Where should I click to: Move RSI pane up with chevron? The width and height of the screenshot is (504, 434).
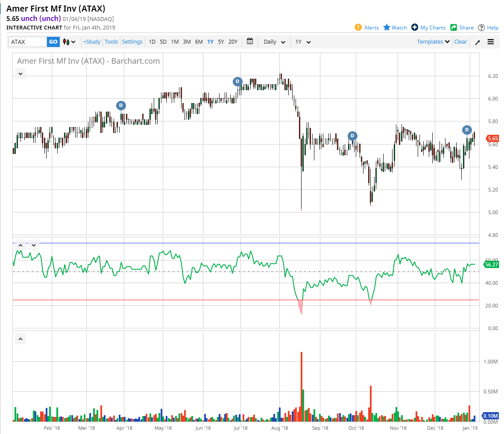(20, 245)
